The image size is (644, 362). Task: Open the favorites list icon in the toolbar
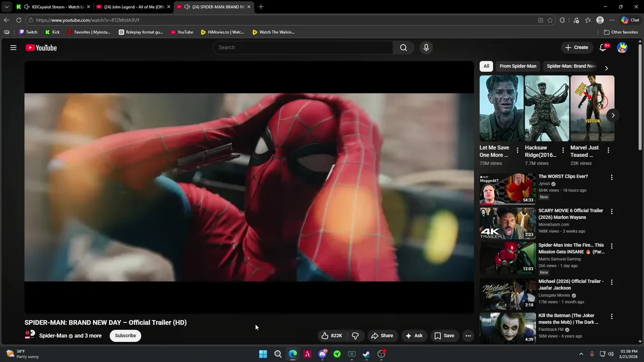588,20
